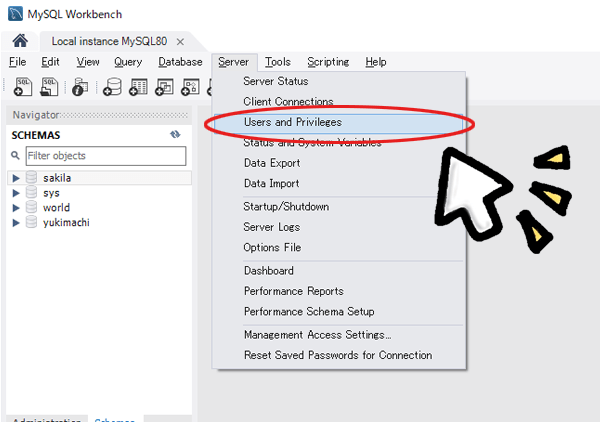Screen dimensions: 600x422
Task: Create a new SQL tab icon
Action: click(x=23, y=87)
